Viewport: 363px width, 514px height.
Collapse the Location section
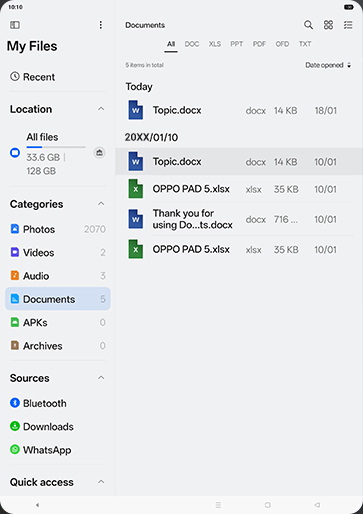[x=101, y=109]
